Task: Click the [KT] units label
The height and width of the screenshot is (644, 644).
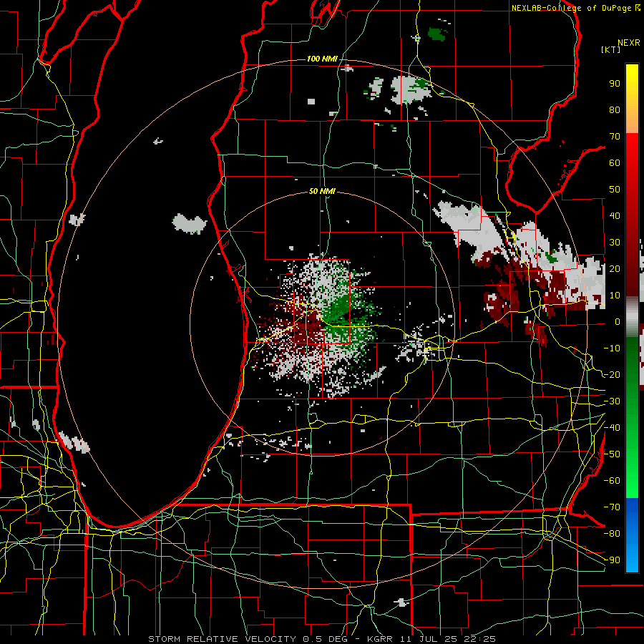Action: 611,49
